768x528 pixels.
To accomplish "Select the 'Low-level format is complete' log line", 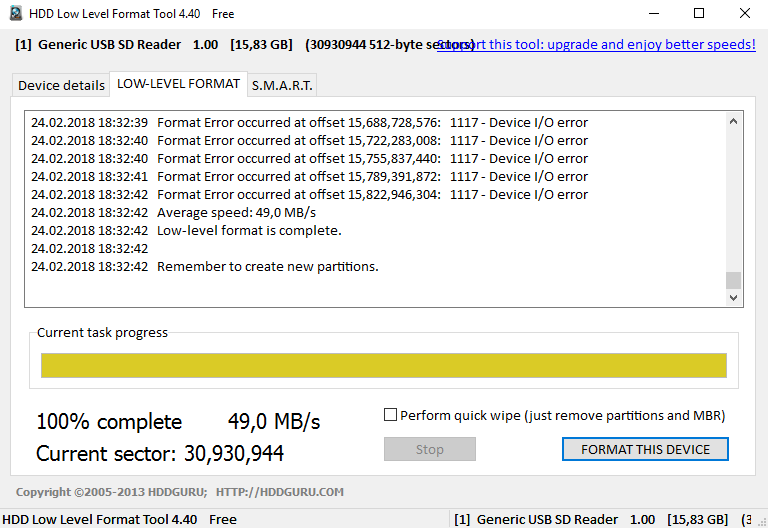I will point(249,231).
